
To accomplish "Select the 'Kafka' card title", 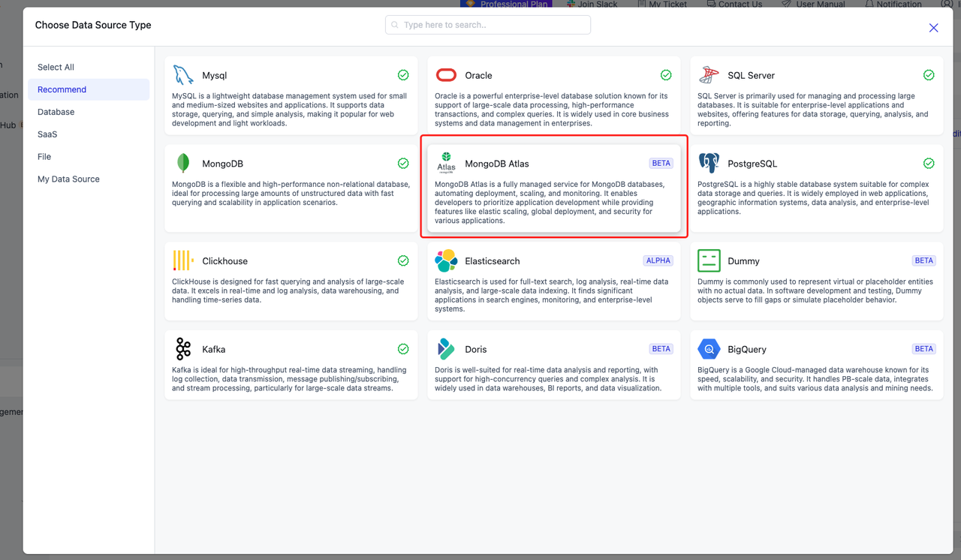I will point(214,350).
